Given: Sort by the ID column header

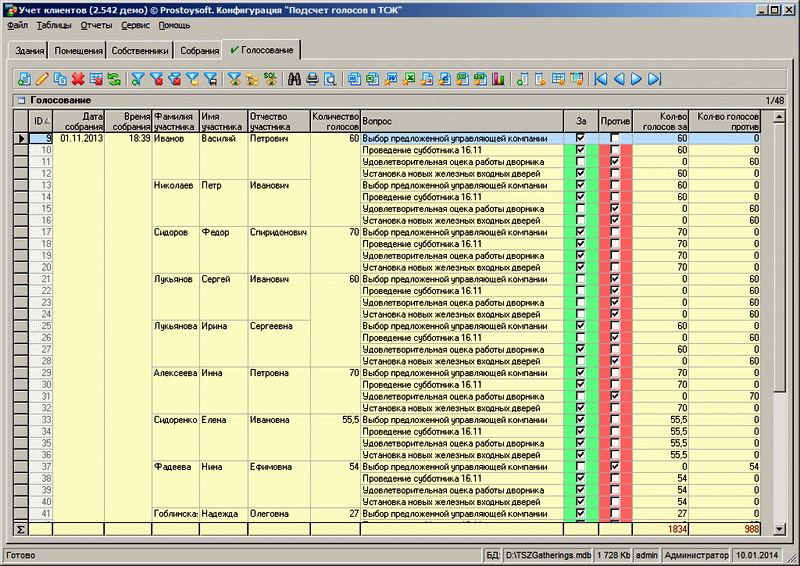Looking at the screenshot, I should 40,121.
